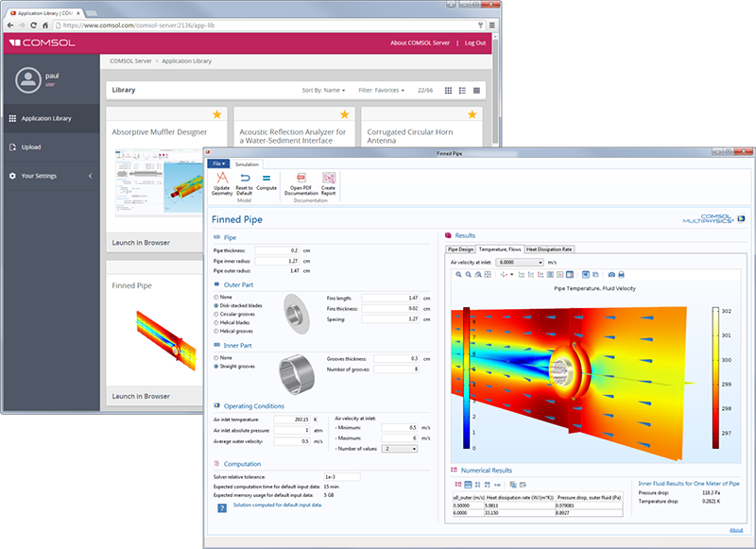The width and height of the screenshot is (756, 549).
Task: Click Absorptive Muffler Designer thumbnail
Action: (x=159, y=182)
